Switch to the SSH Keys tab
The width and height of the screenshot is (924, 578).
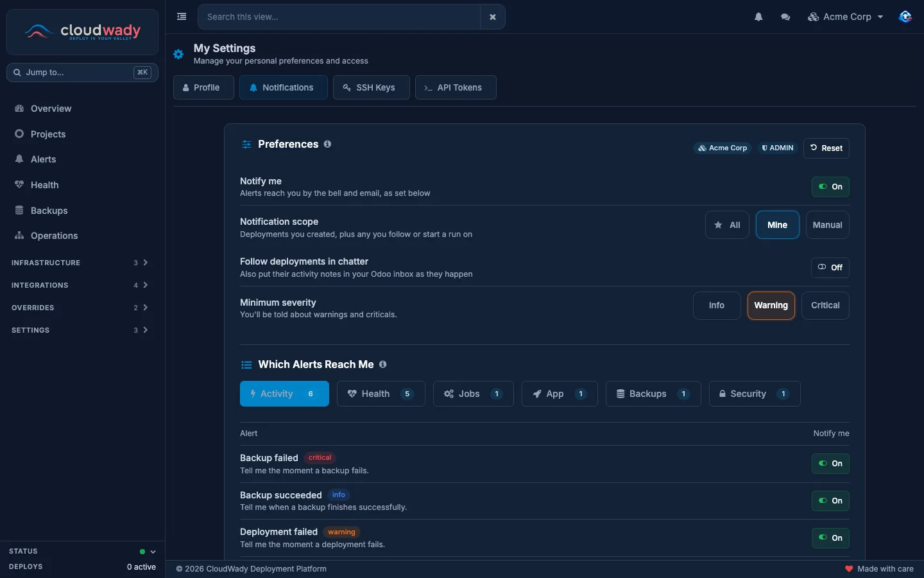pos(371,87)
